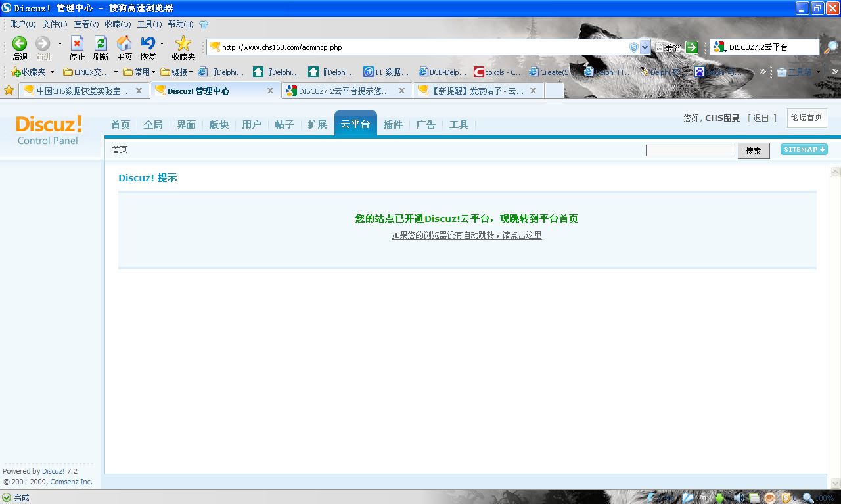The image size is (841, 504).
Task: Close the Discuz! 管理中心 tab
Action: [270, 91]
